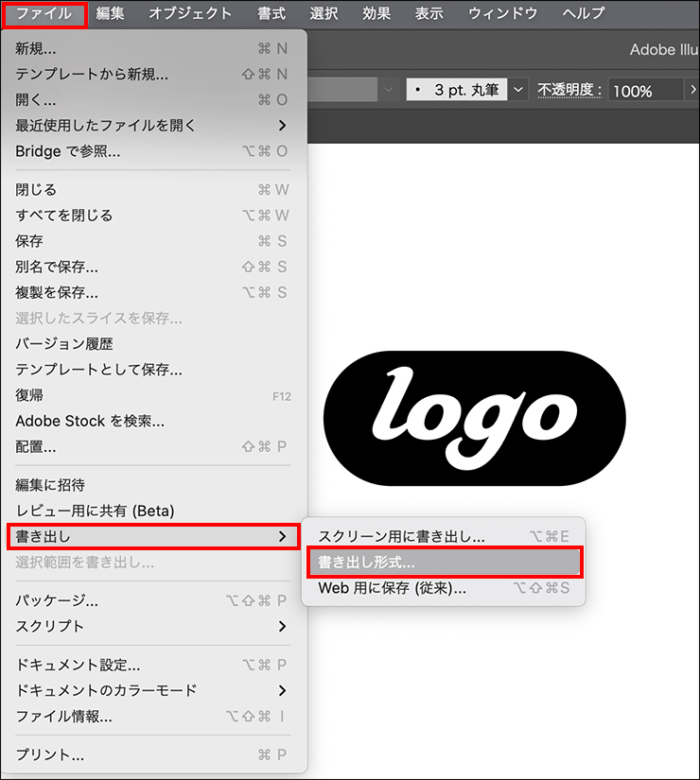Click the black logo artwork on canvas

click(475, 418)
